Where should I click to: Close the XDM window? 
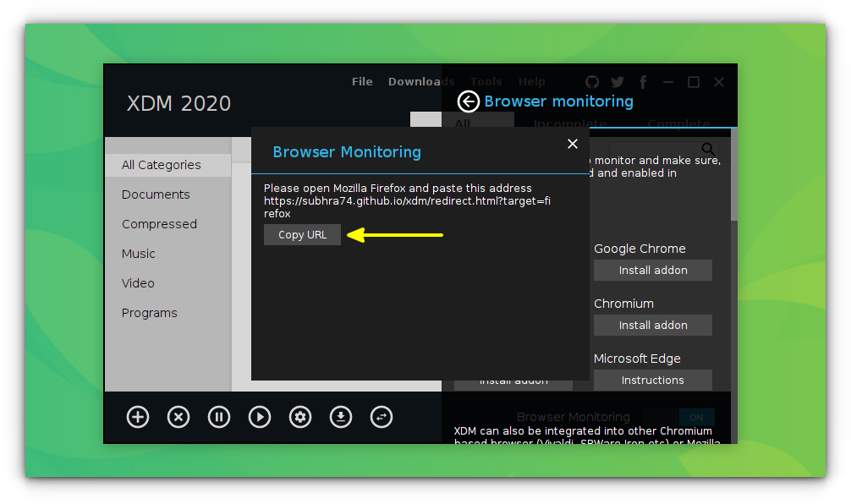[719, 82]
